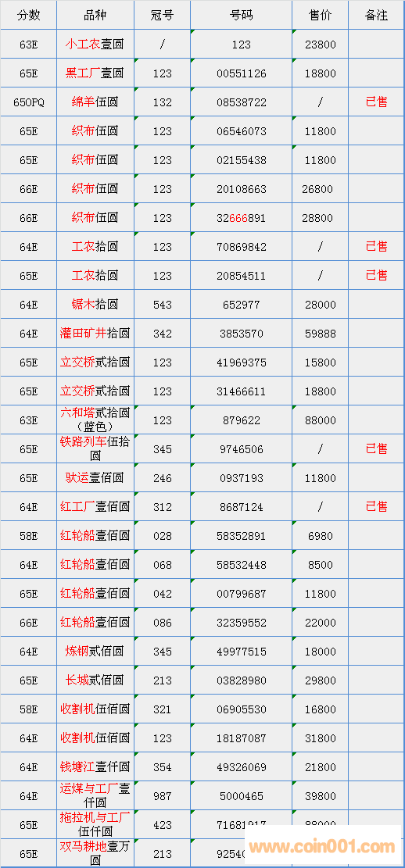The image size is (405, 868).
Task: Select the 运煤与工厂壹仟圆 entry
Action: click(95, 795)
